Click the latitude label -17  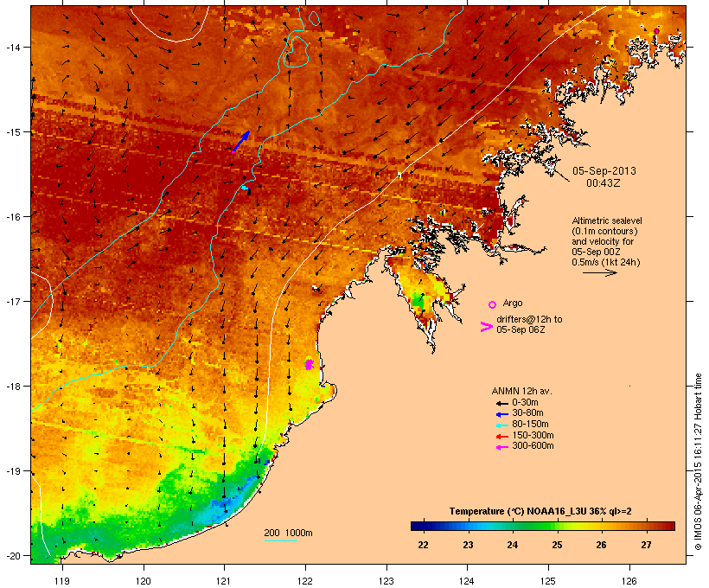[12, 302]
